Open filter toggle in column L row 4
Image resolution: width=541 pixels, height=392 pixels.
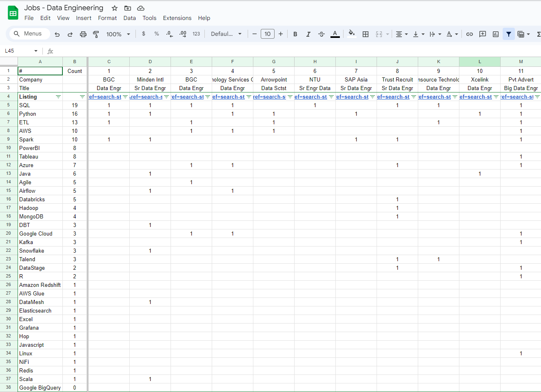tap(496, 97)
